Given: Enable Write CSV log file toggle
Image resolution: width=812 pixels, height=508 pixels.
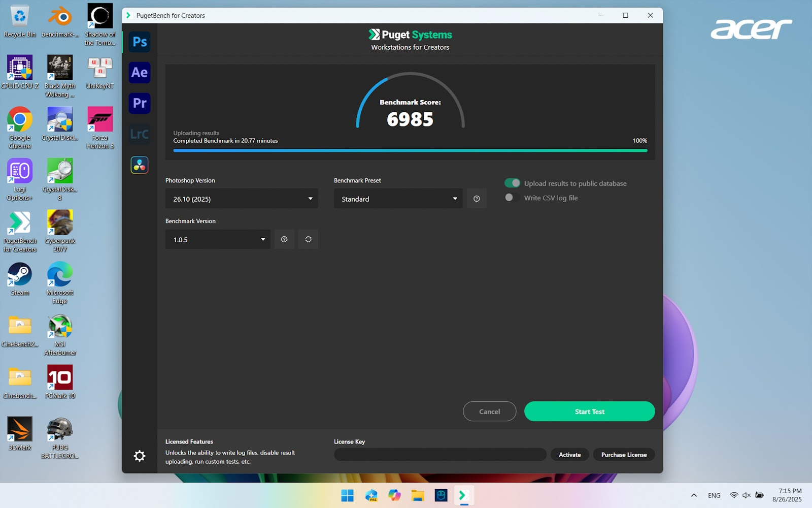Looking at the screenshot, I should (512, 198).
